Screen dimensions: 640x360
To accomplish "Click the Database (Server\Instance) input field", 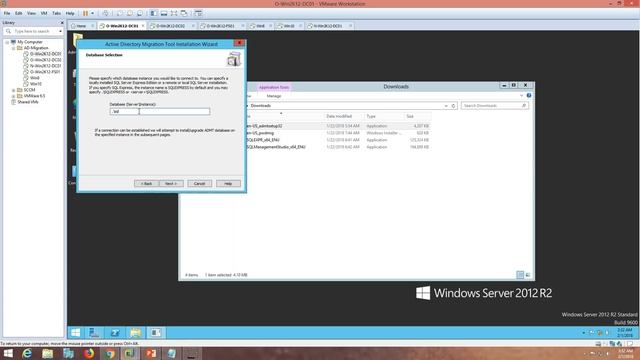I will 160,111.
